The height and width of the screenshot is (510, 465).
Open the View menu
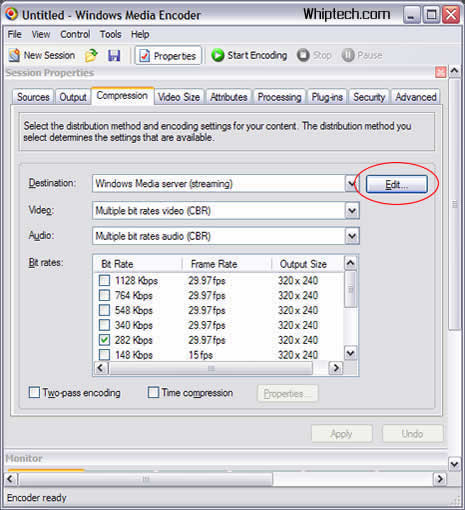click(x=41, y=34)
